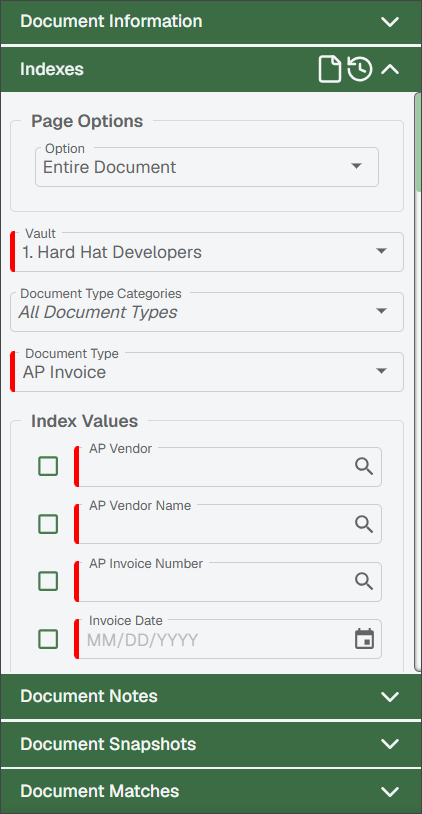The image size is (422, 814).
Task: Open the index history clock icon
Action: pos(360,70)
